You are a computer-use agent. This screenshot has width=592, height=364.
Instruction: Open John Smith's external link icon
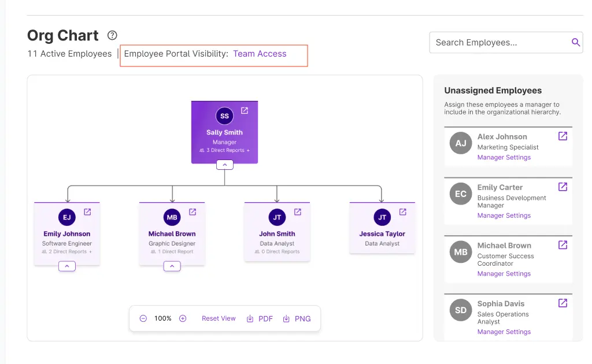[x=298, y=210]
